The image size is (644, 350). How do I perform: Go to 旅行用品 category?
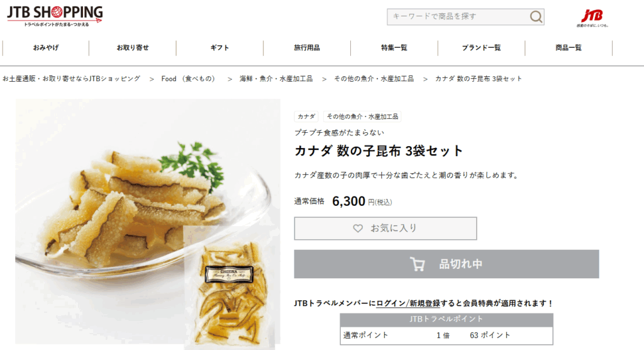coord(307,48)
